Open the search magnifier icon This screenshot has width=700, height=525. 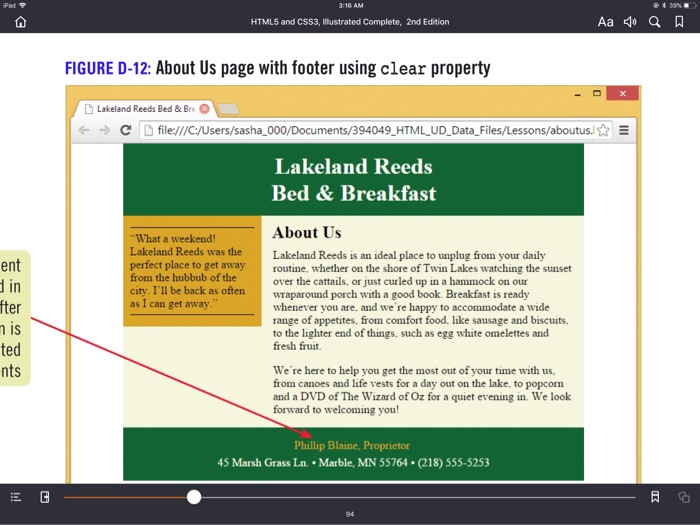pos(654,22)
